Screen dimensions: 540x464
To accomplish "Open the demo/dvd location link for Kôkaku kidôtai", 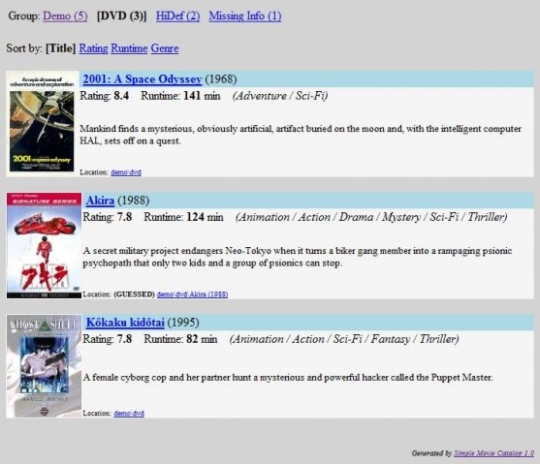I will coord(129,413).
